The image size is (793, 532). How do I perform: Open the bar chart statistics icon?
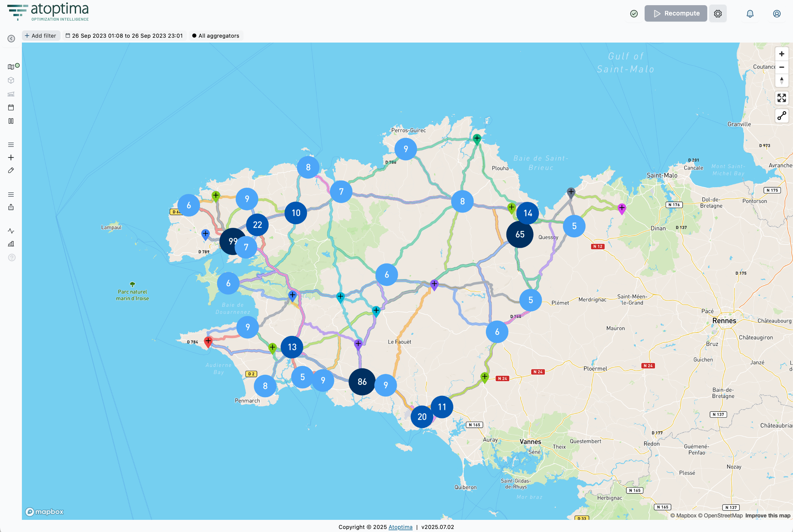(11, 244)
